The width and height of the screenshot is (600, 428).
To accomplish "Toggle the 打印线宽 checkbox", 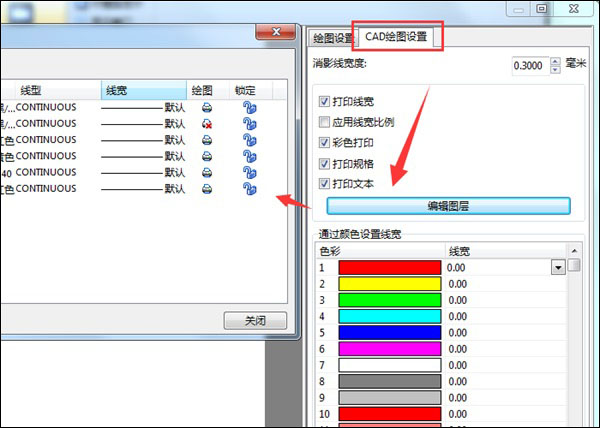I will [x=324, y=101].
